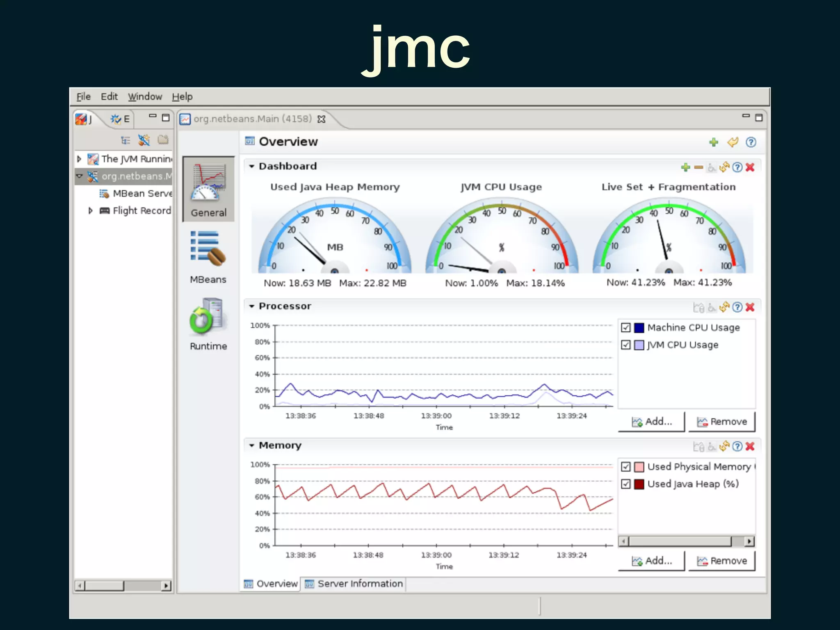Click Dashboard section's remove dial minus icon

699,167
